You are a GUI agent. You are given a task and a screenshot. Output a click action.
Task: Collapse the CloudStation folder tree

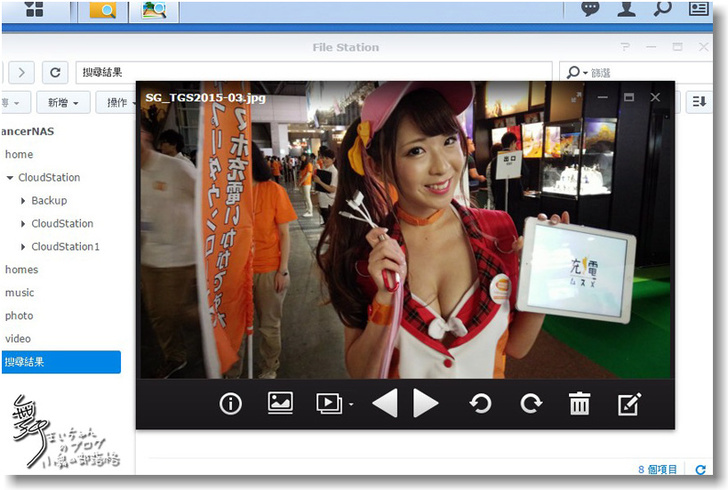10,178
